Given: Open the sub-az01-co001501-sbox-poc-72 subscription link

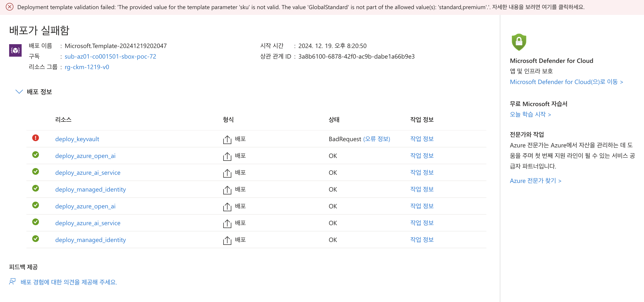Looking at the screenshot, I should point(110,56).
